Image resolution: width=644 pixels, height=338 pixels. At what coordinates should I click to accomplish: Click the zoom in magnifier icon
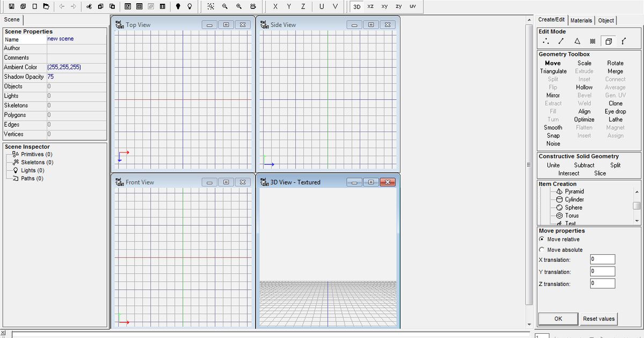(x=239, y=6)
